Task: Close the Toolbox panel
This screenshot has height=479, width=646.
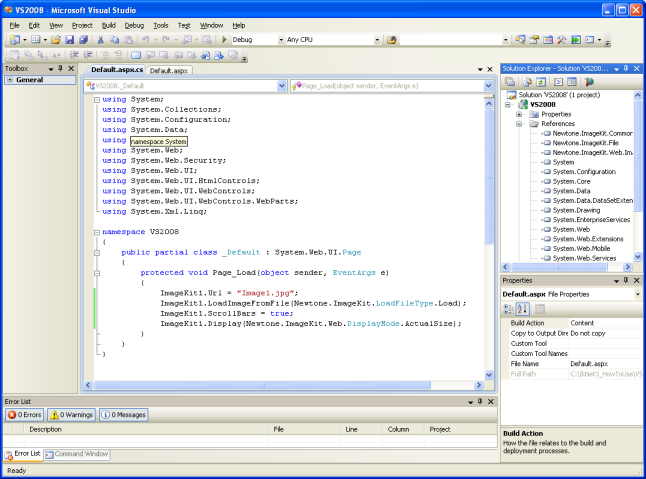Action: point(71,68)
